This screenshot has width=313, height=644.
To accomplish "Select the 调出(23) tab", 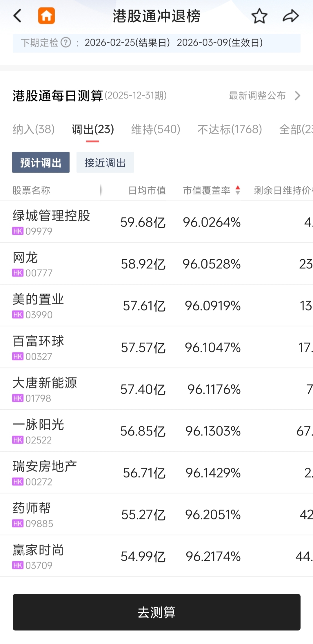I will [x=93, y=129].
